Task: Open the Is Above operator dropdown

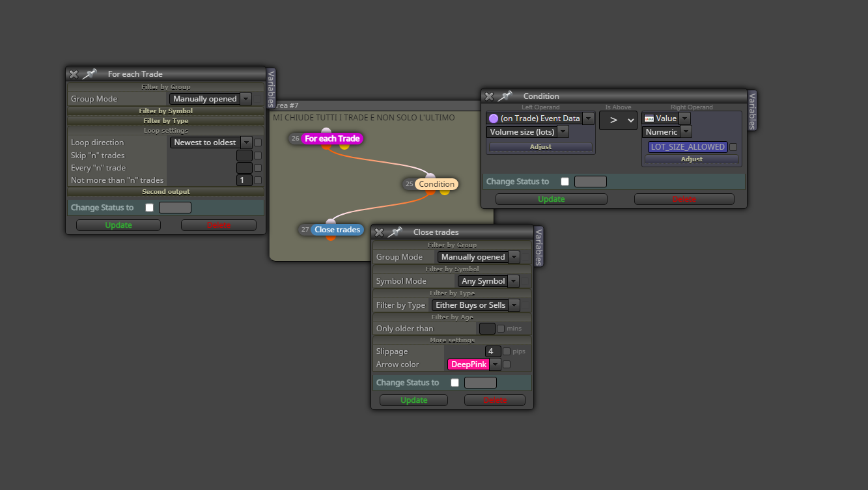Action: (618, 120)
